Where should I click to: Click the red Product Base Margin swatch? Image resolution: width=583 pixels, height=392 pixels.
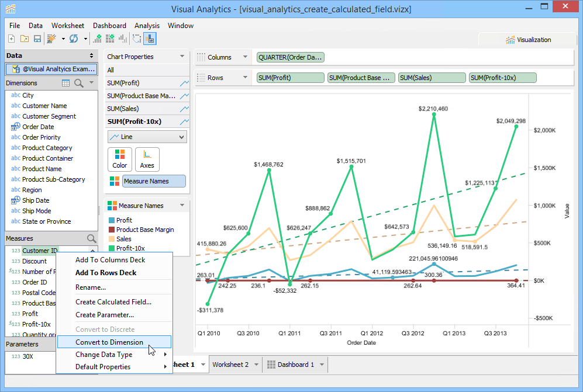(x=112, y=230)
